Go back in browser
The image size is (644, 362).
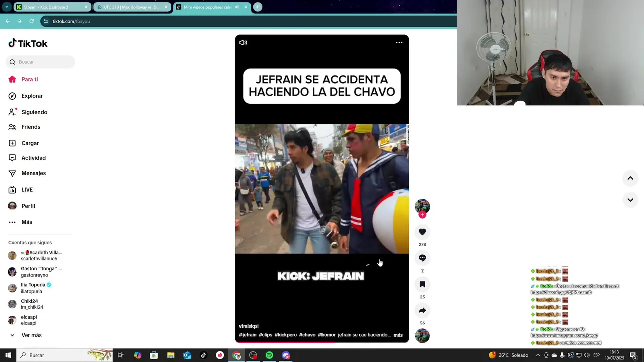[7, 21]
